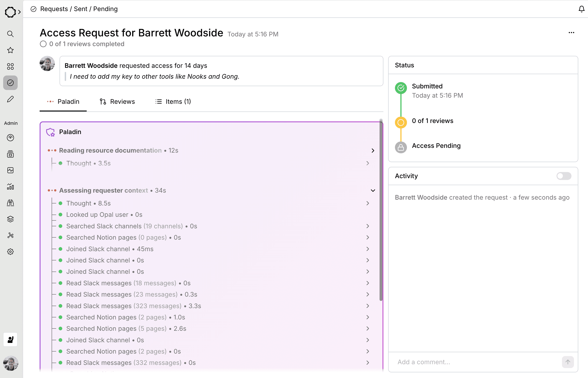588x378 pixels.
Task: Open the settings gear in Admin sidebar
Action: coord(10,252)
